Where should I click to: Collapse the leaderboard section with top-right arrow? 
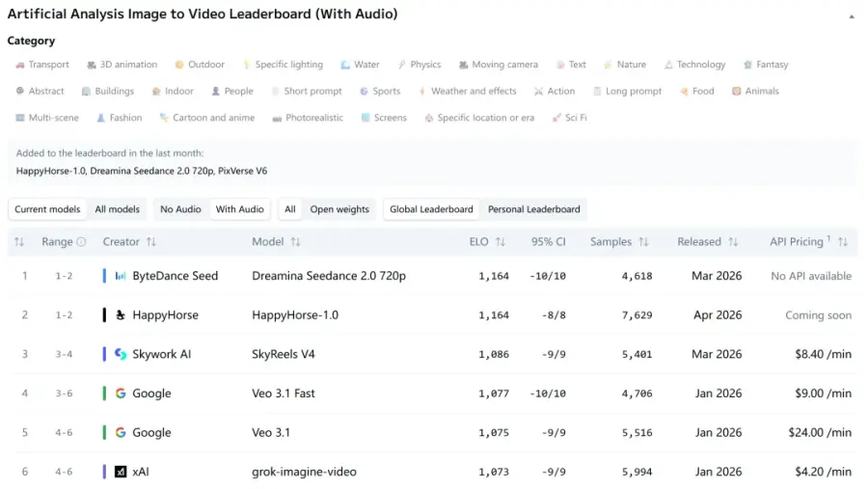[852, 16]
